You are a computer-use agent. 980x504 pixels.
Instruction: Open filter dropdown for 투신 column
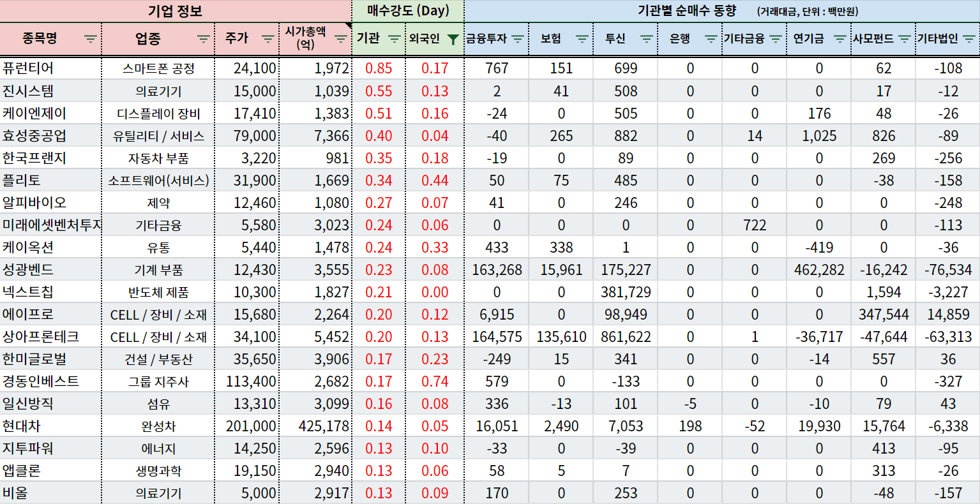click(646, 39)
